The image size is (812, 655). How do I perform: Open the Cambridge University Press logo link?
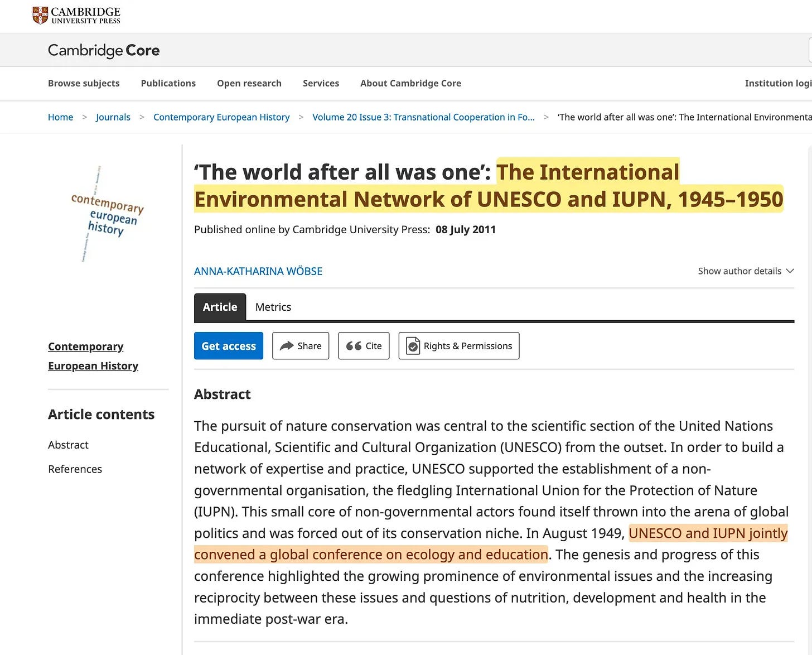(x=76, y=16)
